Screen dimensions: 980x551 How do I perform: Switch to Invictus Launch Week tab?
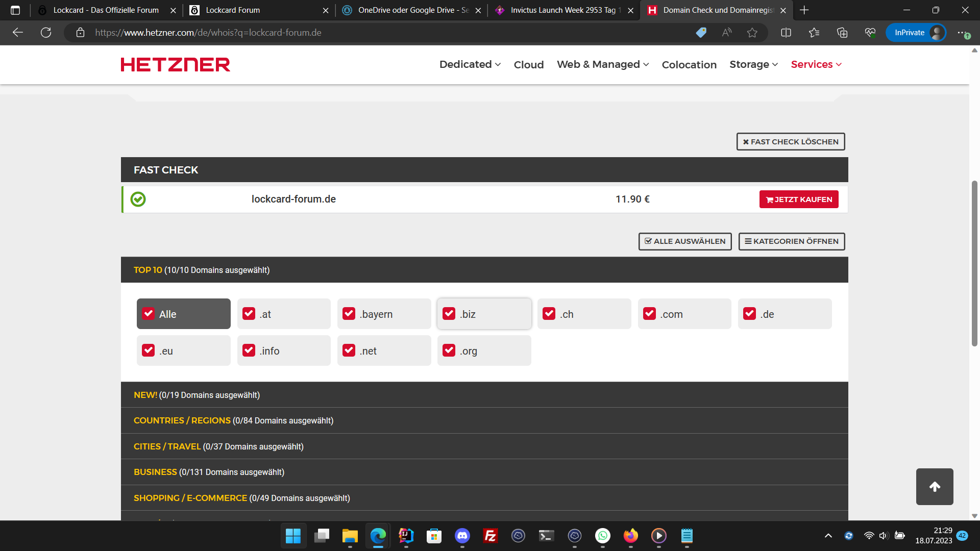coord(564,10)
